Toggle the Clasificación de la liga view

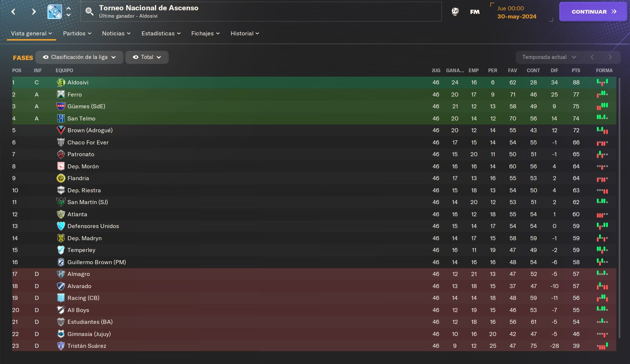[79, 57]
